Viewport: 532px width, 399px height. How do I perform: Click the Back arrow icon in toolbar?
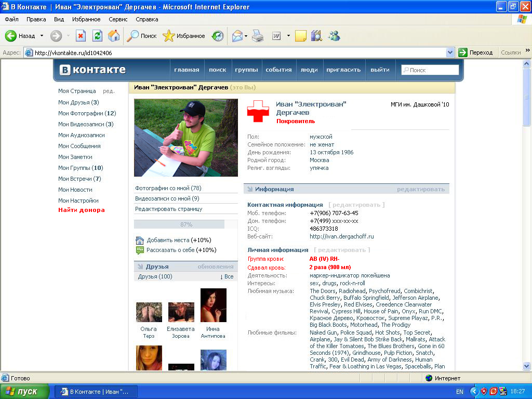(x=11, y=36)
